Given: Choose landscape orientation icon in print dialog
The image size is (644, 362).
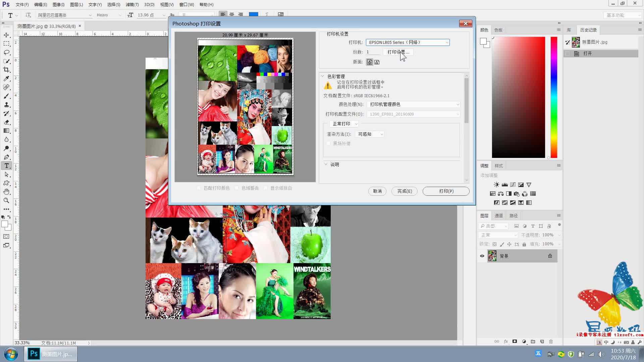Looking at the screenshot, I should pyautogui.click(x=377, y=62).
